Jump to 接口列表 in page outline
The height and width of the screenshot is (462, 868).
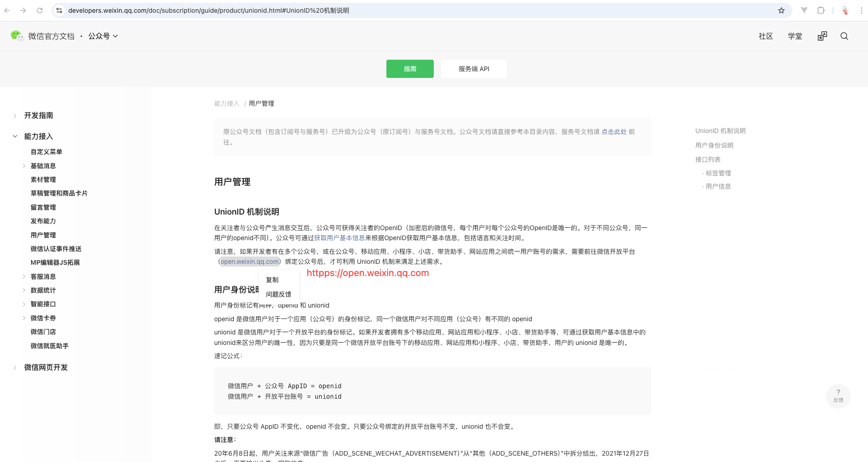[708, 159]
